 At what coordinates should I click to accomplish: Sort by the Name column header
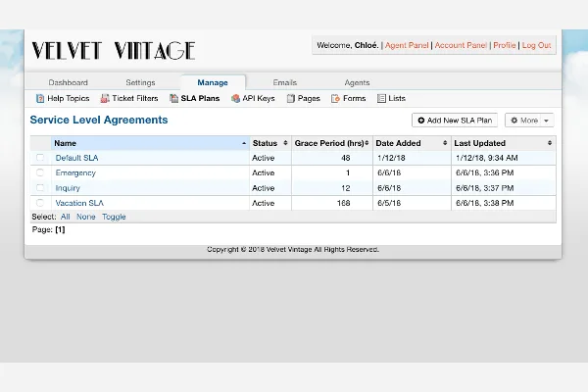[x=150, y=143]
